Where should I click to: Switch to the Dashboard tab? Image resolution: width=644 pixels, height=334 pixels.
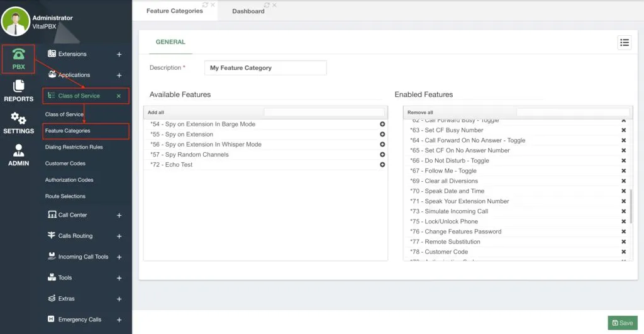[x=248, y=11]
